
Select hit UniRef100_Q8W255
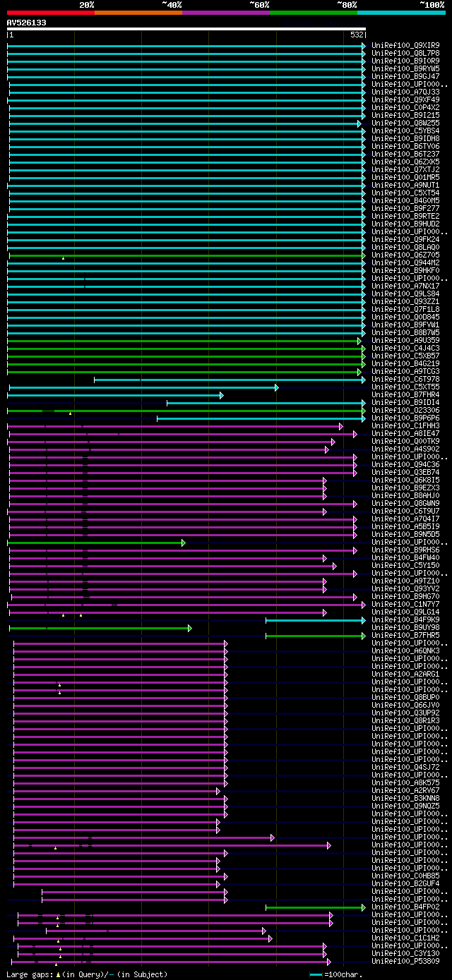point(405,123)
